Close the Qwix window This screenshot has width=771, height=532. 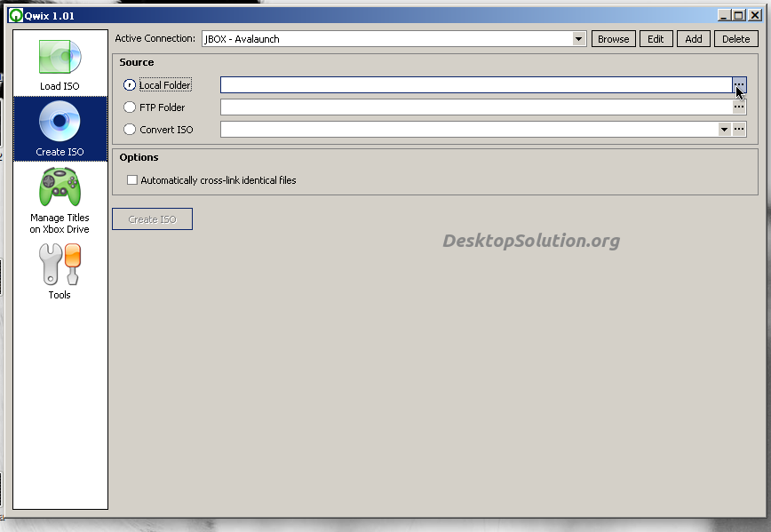(755, 16)
